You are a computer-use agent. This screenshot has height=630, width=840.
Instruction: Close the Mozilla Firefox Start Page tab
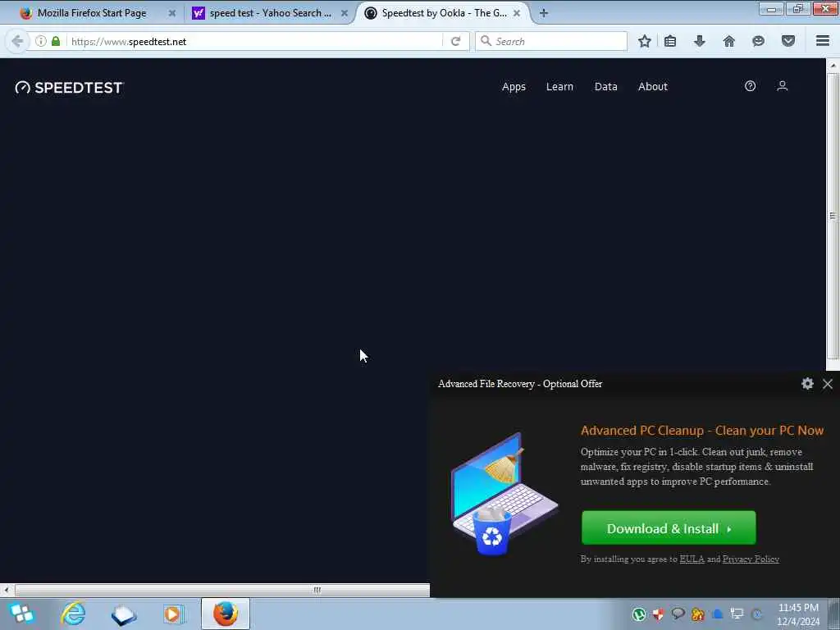[172, 13]
